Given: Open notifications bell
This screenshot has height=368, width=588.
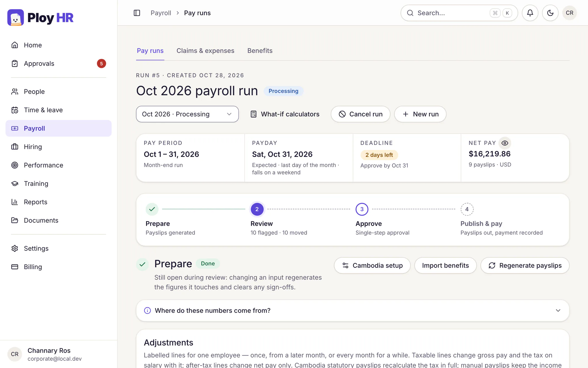Looking at the screenshot, I should [x=530, y=13].
